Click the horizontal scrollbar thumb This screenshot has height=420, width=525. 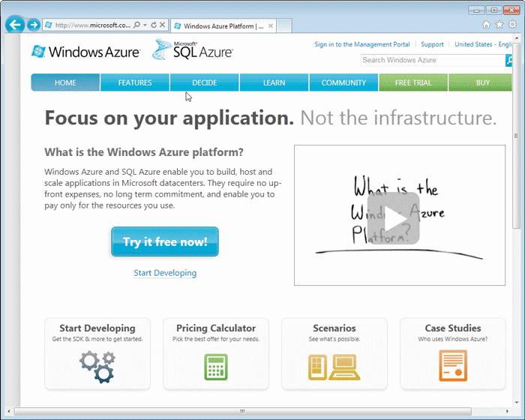point(242,411)
